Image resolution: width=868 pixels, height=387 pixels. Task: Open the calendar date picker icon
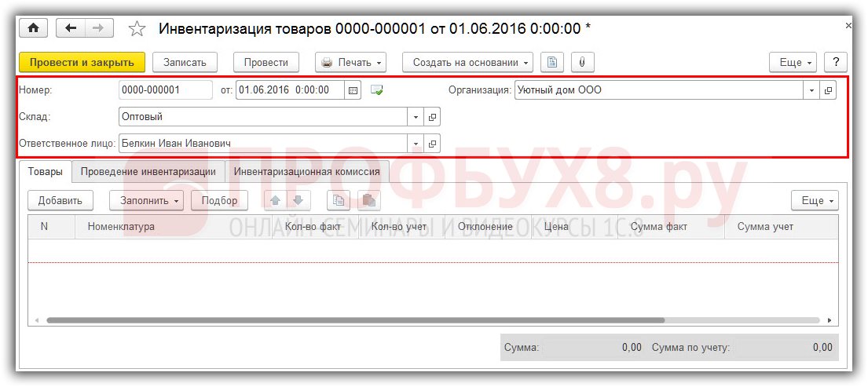[353, 90]
